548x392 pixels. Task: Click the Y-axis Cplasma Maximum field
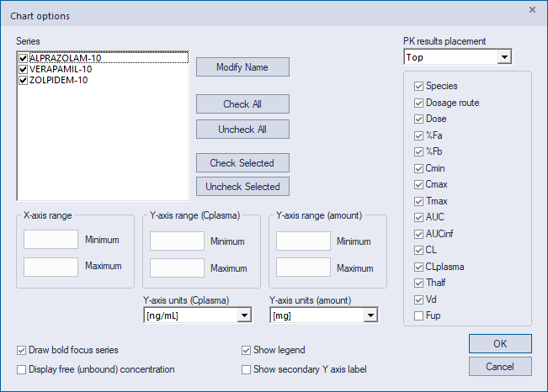pos(177,268)
